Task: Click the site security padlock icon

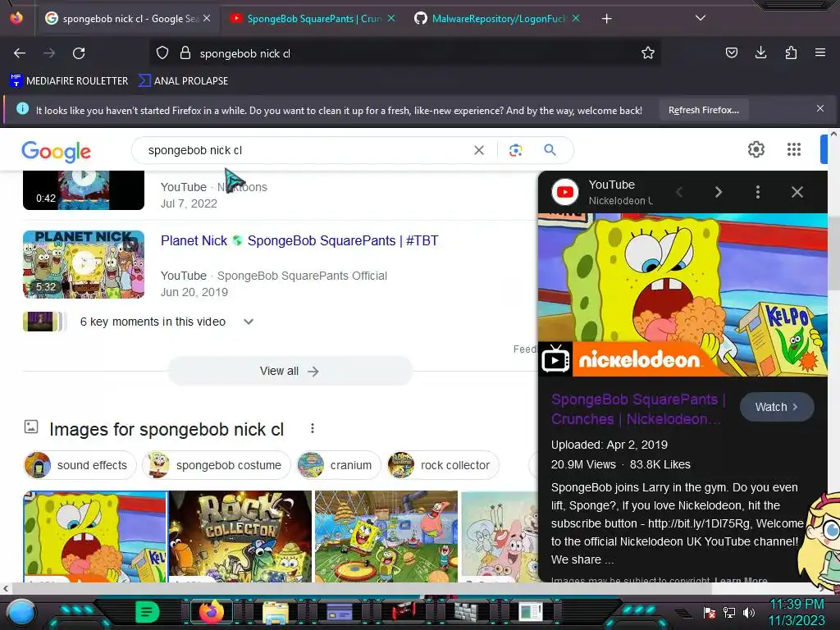Action: [x=185, y=53]
